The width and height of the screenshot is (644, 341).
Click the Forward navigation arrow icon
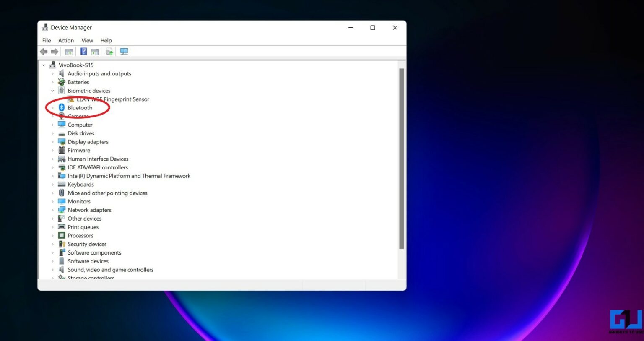55,51
